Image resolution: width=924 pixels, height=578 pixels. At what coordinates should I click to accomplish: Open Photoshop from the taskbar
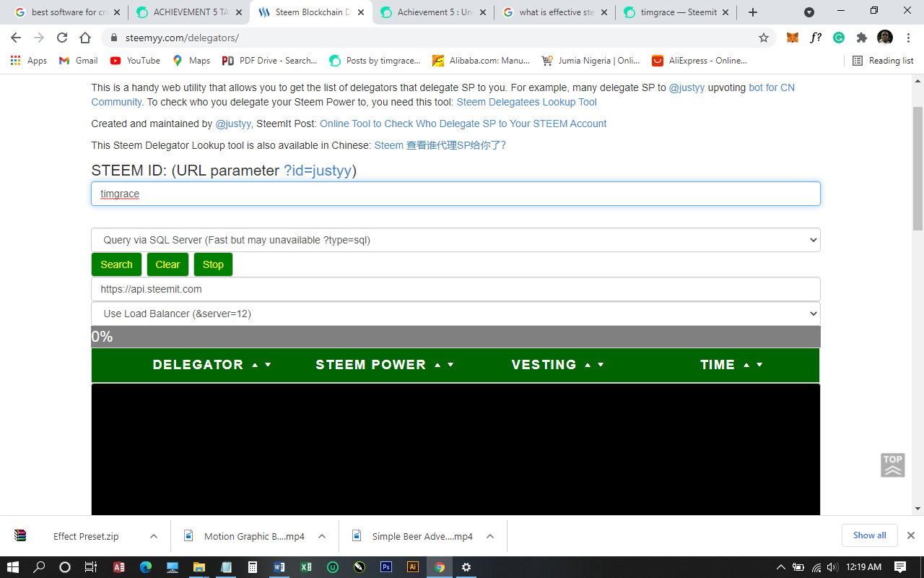click(x=386, y=566)
